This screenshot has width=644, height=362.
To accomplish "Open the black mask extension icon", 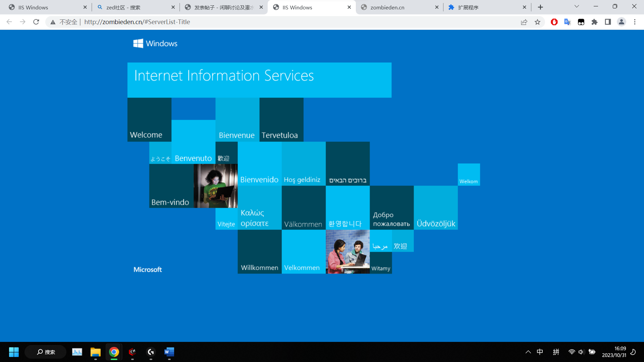I will tap(581, 22).
